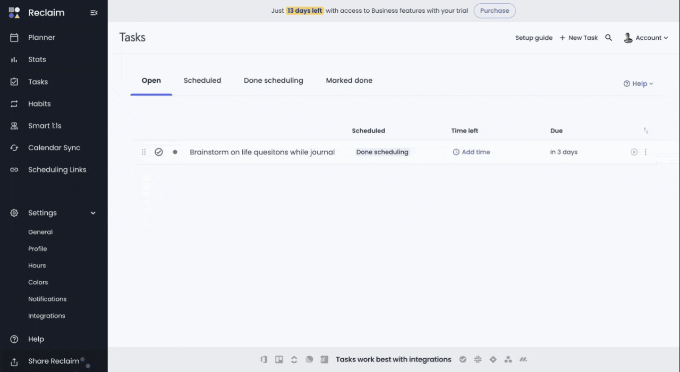Open Scheduling Links via its link icon
The image size is (680, 372).
click(x=14, y=170)
